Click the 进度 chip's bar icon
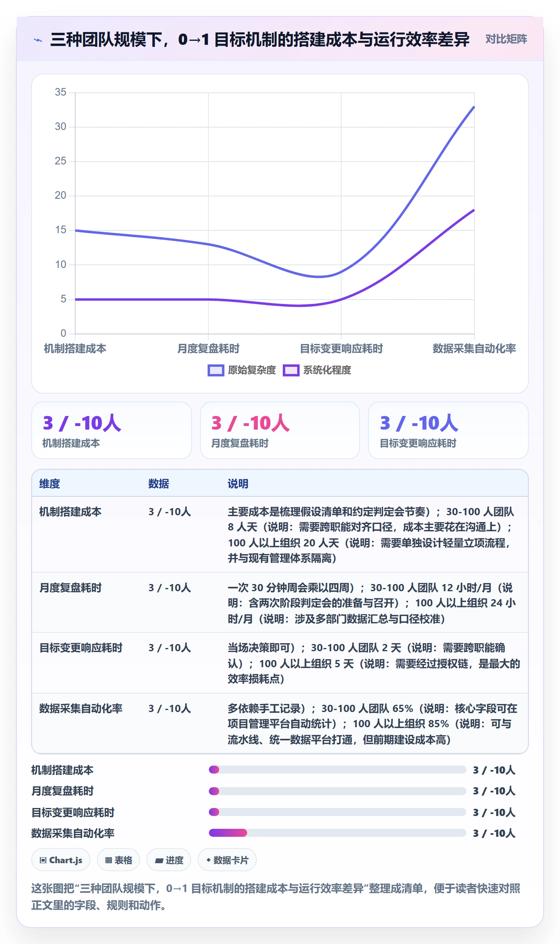This screenshot has width=560, height=944. click(x=159, y=860)
